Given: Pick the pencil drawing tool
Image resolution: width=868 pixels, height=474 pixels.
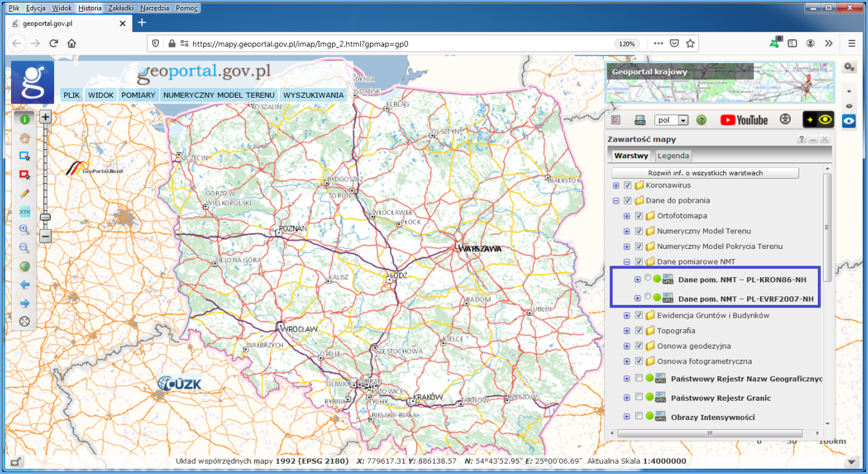Looking at the screenshot, I should coord(25,193).
